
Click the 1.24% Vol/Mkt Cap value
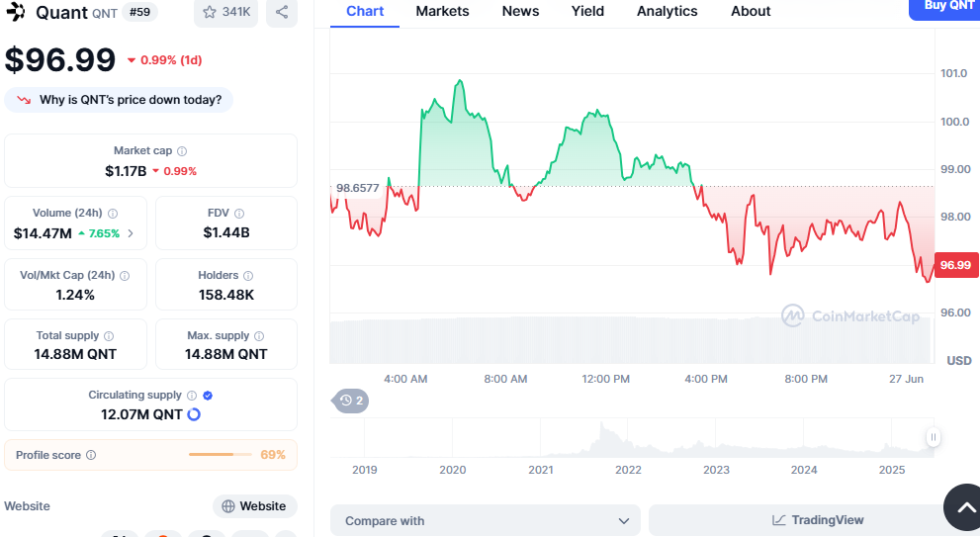tap(75, 295)
